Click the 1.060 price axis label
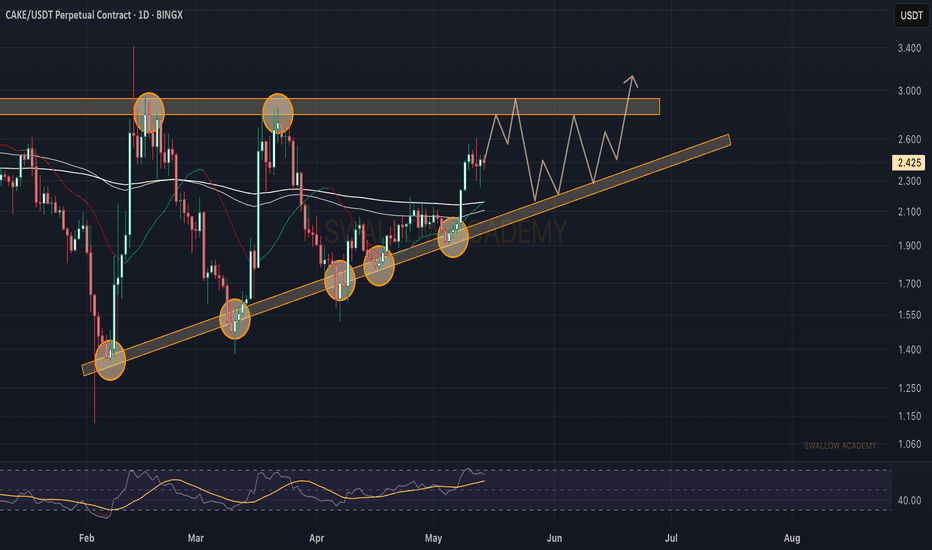Image resolution: width=932 pixels, height=550 pixels. (909, 444)
